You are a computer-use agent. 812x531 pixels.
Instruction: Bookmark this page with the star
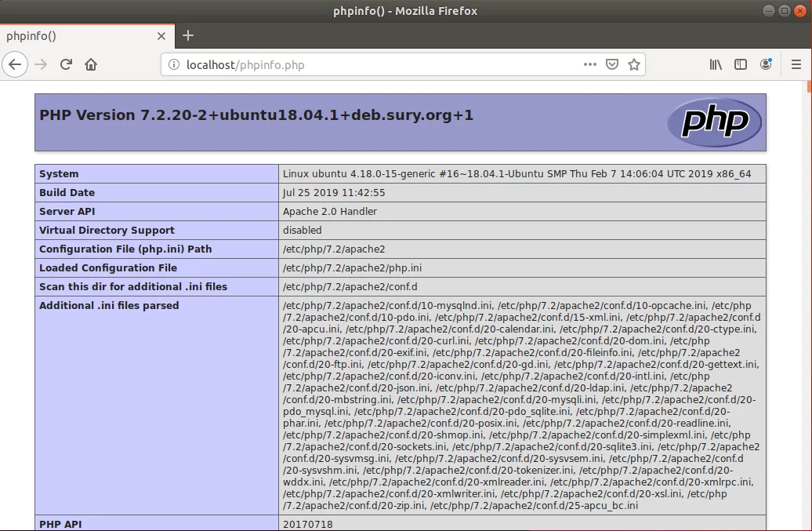point(634,65)
